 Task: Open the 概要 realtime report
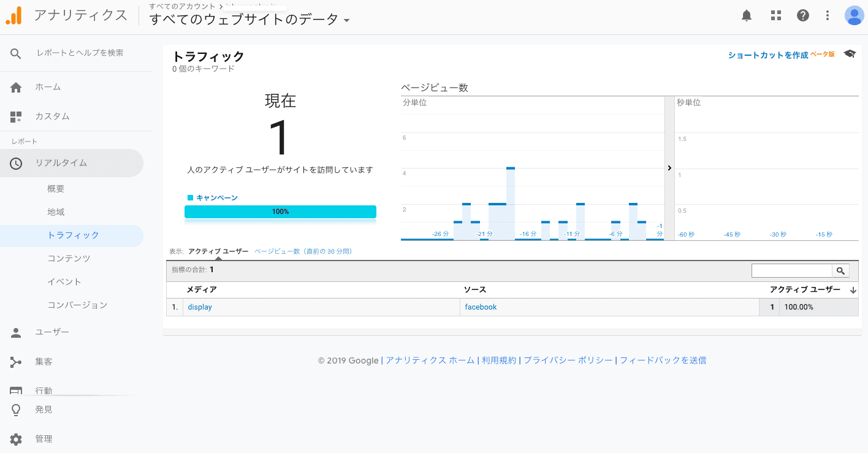point(56,189)
